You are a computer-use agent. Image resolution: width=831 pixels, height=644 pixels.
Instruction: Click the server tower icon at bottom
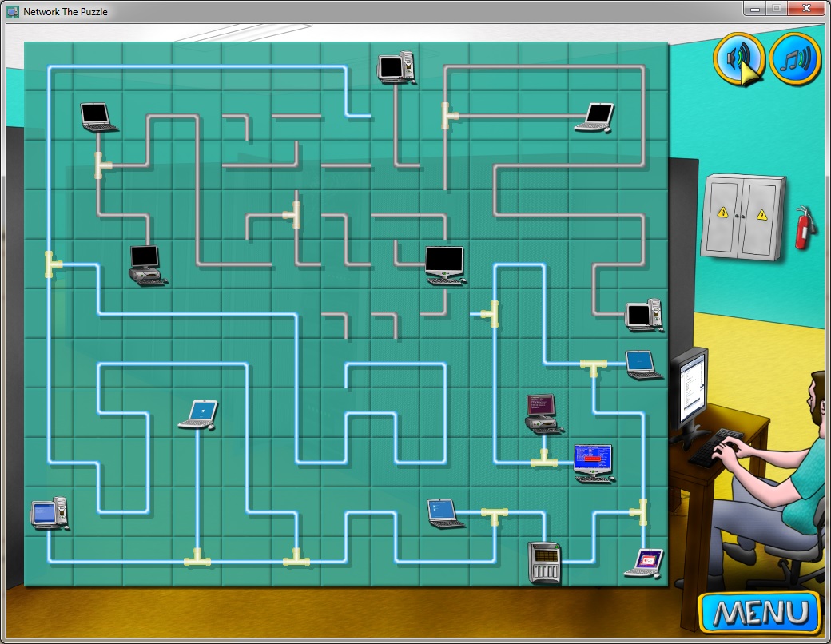544,563
